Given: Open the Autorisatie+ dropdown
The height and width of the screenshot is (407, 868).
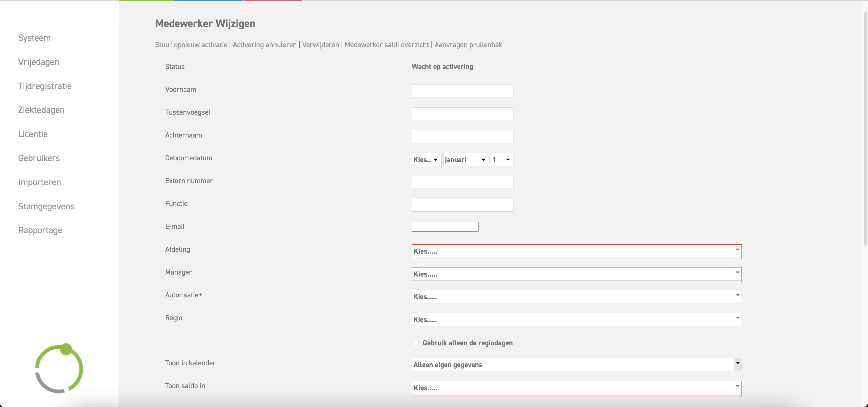Looking at the screenshot, I should point(576,297).
